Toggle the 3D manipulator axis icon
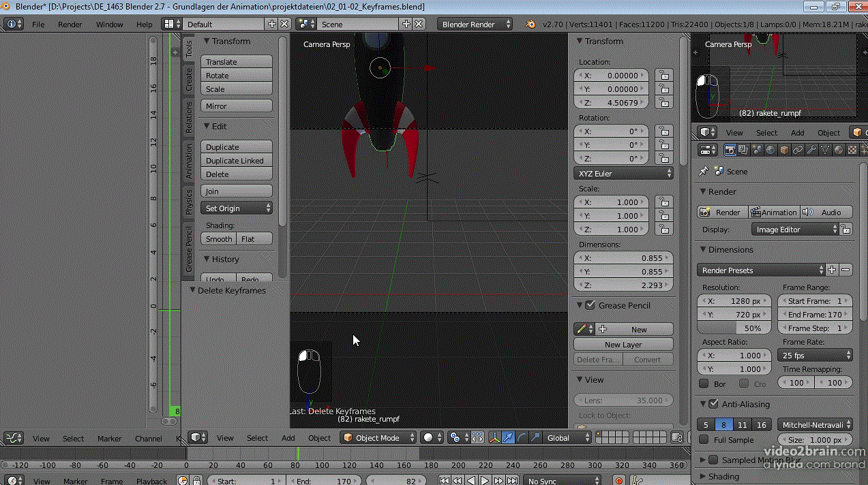The width and height of the screenshot is (868, 485). pyautogui.click(x=495, y=437)
